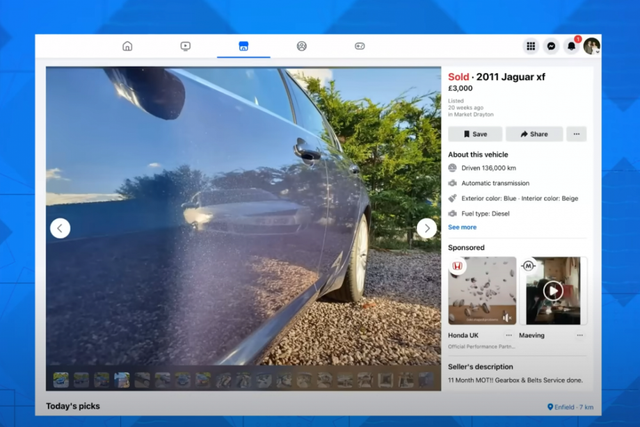Open more listing options menu
640x427 pixels.
click(576, 134)
